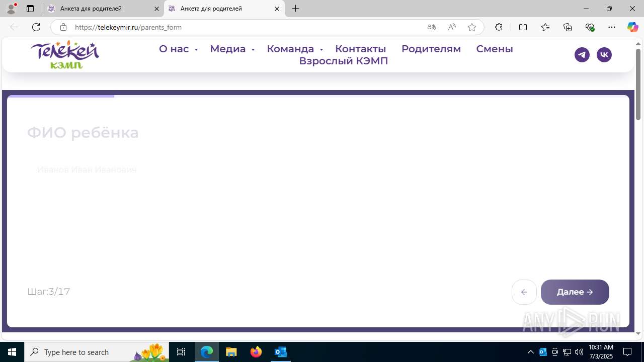Open tab actions menu icon
This screenshot has height=362, width=644.
click(30, 9)
